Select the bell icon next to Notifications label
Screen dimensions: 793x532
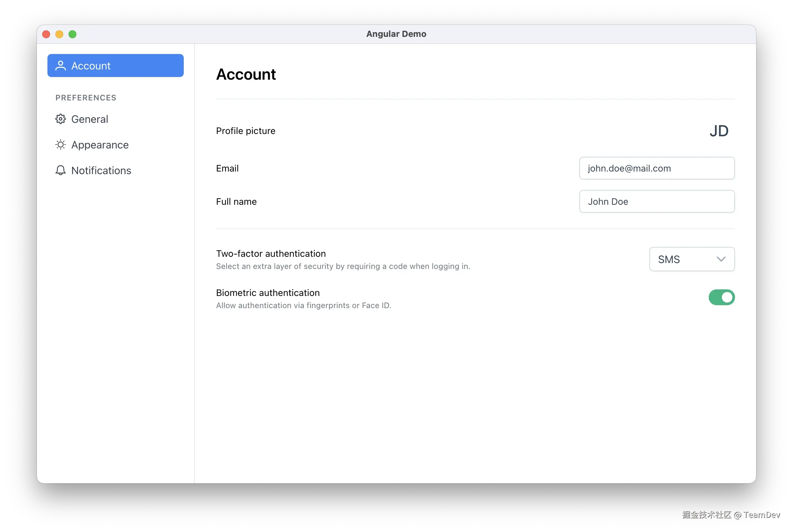[60, 170]
